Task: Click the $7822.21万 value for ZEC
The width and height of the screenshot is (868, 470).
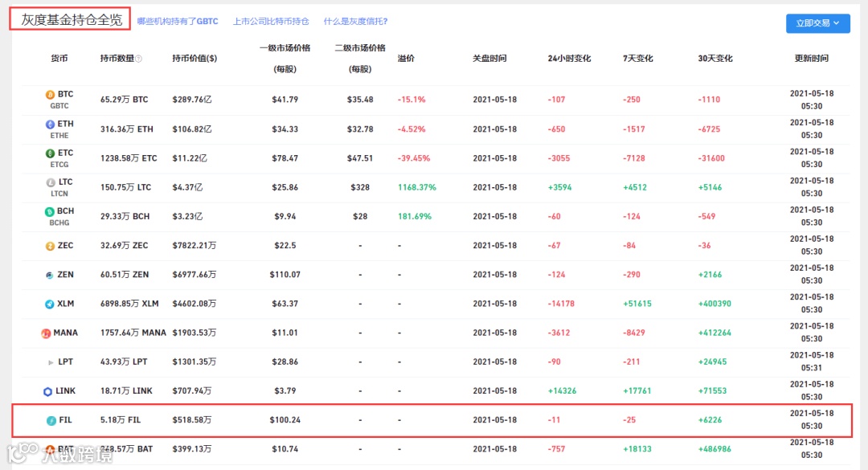Action: click(194, 246)
